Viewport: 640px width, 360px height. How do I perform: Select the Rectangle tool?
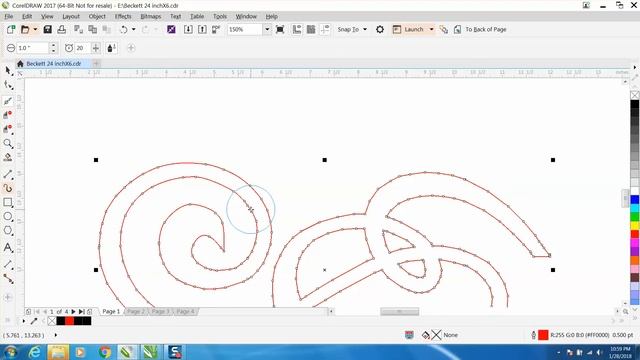tap(8, 202)
